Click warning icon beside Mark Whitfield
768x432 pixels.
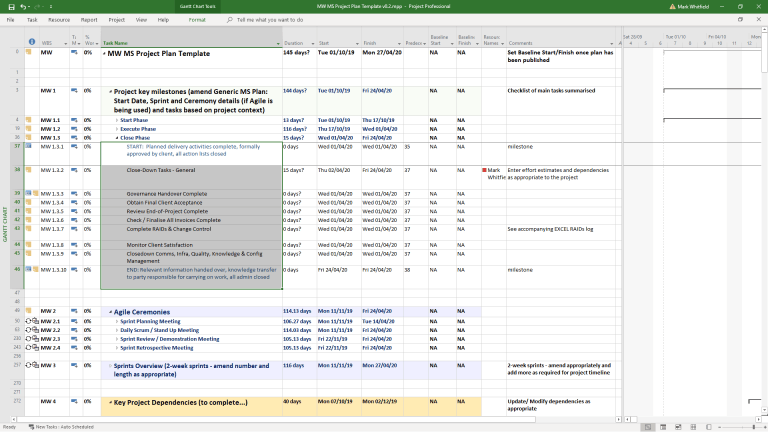point(672,7)
